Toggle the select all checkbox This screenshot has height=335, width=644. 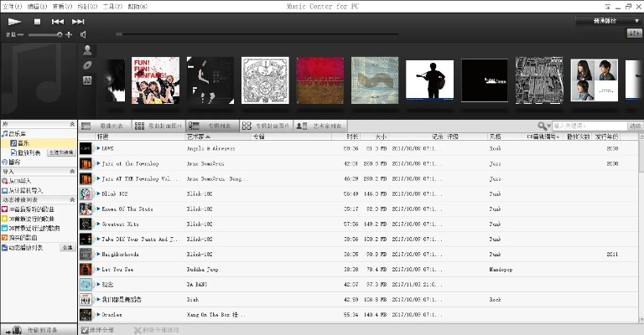coord(86,330)
